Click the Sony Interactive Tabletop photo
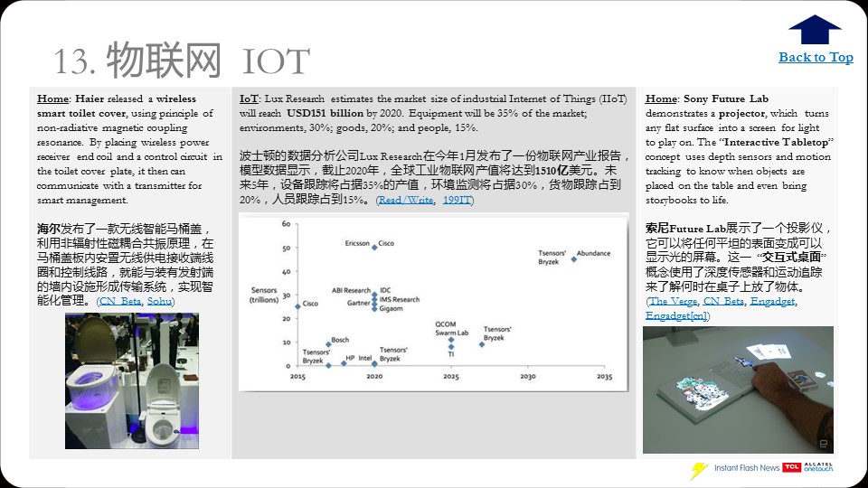This screenshot has height=488, width=868. point(738,389)
